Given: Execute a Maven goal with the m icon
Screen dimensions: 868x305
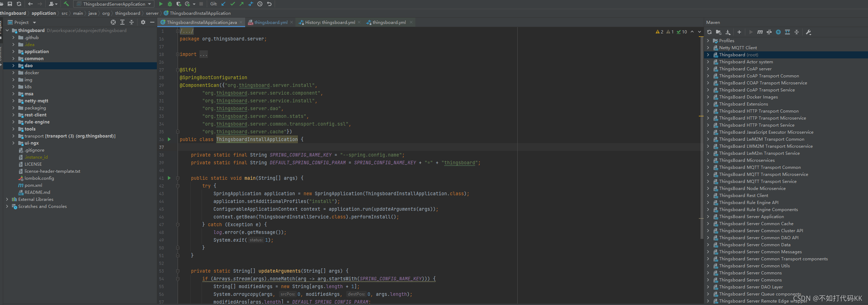Looking at the screenshot, I should [x=760, y=32].
